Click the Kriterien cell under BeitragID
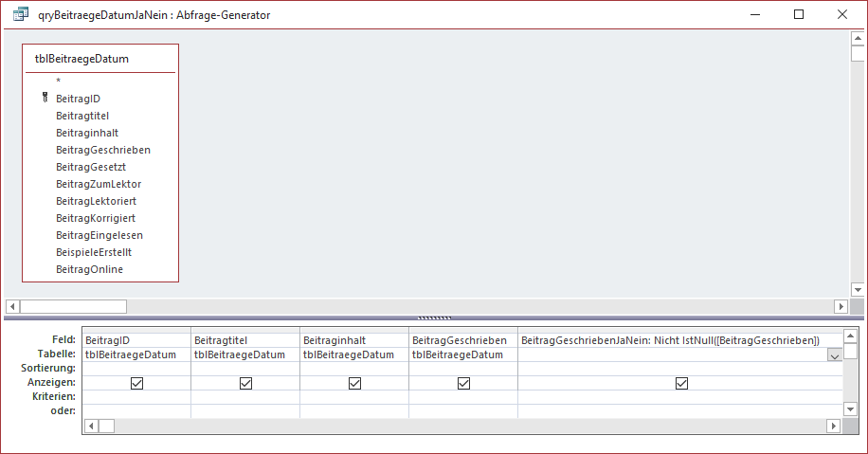Viewport: 868px width, 454px height. (137, 395)
